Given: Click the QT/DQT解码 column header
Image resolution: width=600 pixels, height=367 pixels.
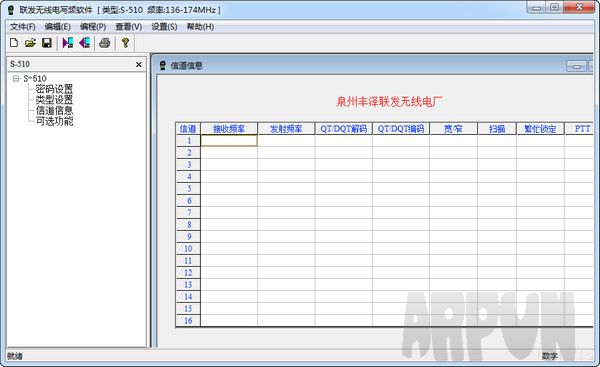Looking at the screenshot, I should (344, 129).
